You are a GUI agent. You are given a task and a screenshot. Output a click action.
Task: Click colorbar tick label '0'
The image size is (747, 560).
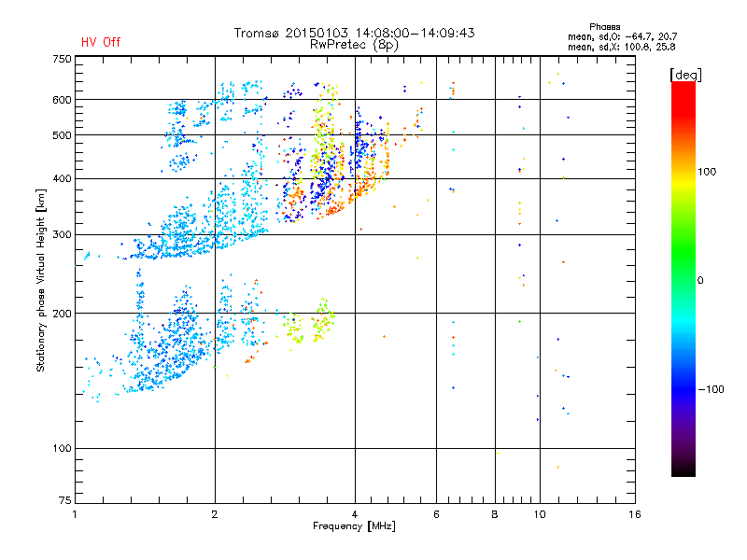point(700,280)
